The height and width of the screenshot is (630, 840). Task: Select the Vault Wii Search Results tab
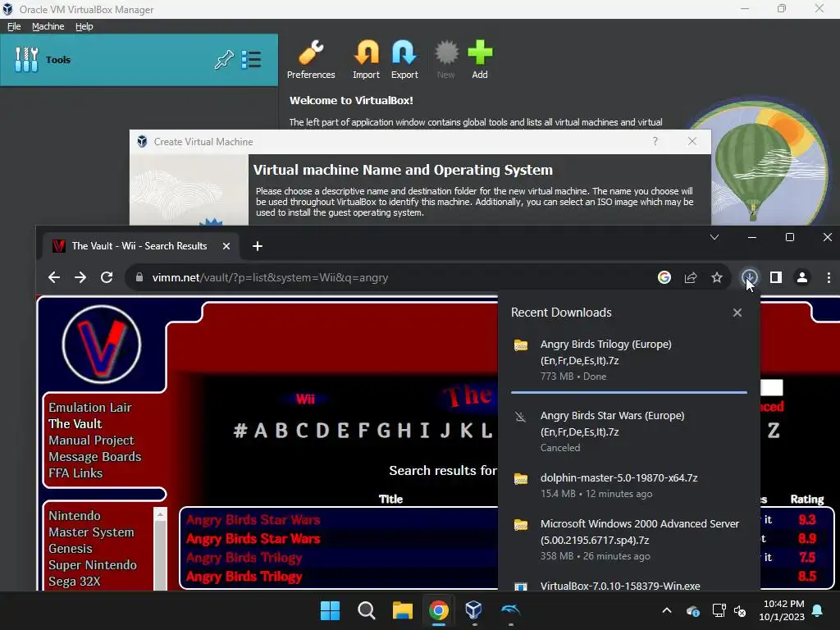(x=139, y=246)
